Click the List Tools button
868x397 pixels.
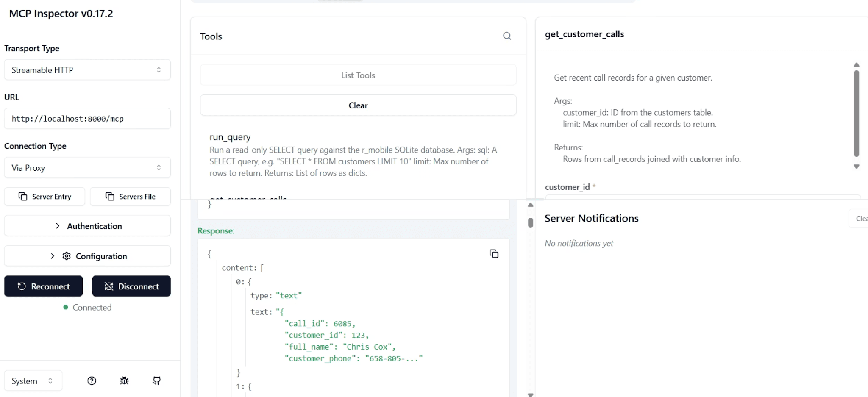(358, 75)
